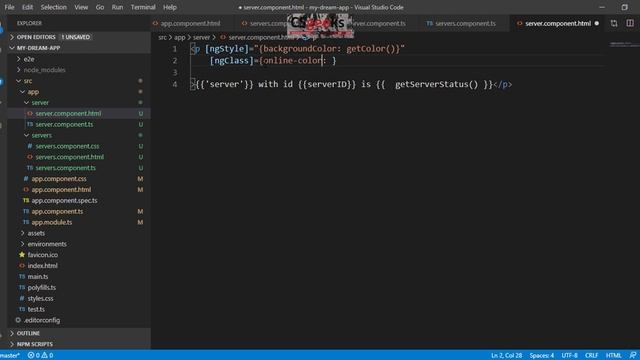Open app.component.css file

pos(59,179)
